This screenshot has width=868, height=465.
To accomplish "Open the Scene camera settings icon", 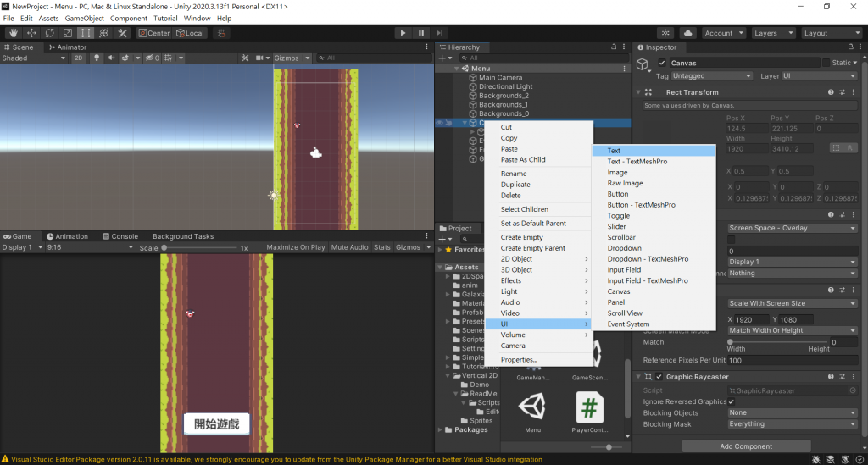I will click(259, 58).
